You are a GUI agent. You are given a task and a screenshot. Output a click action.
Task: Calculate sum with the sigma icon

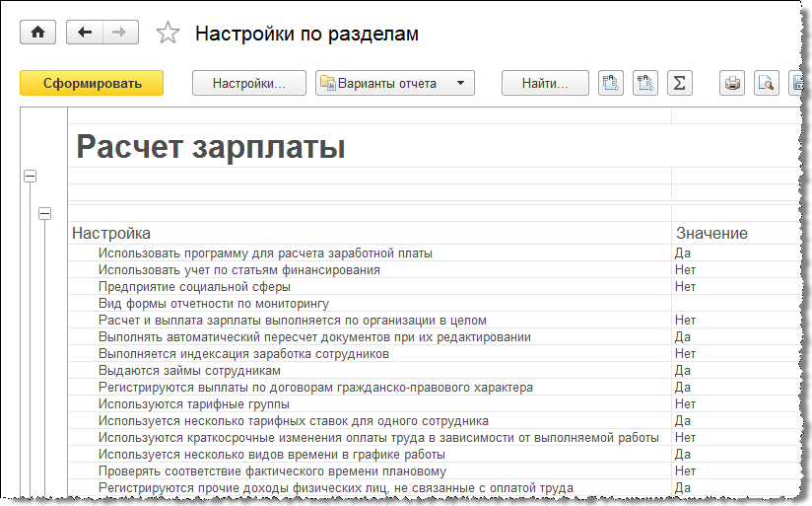(x=679, y=83)
